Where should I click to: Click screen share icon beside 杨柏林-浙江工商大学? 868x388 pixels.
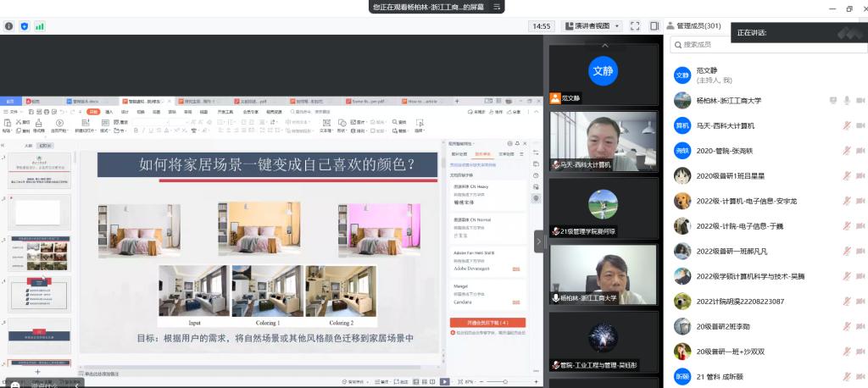833,101
